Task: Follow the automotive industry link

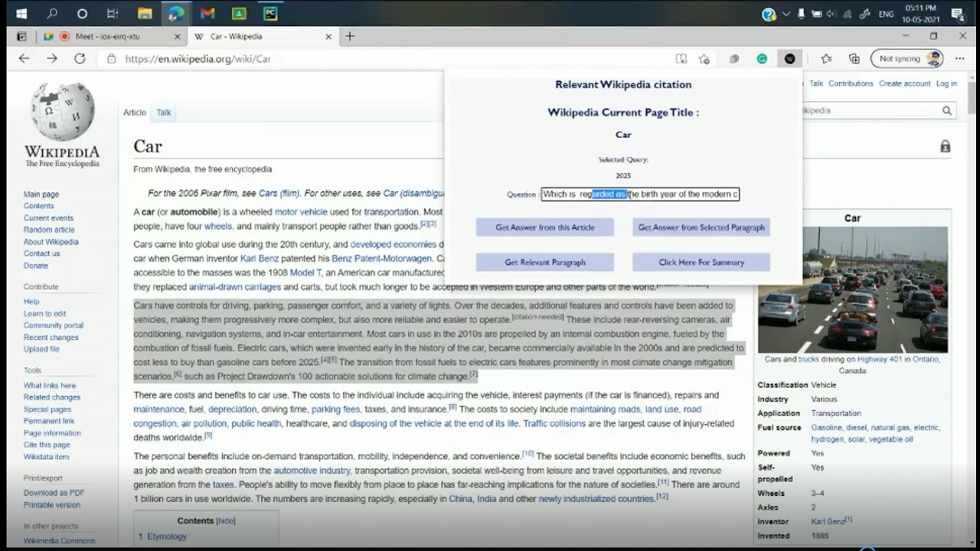Action: pyautogui.click(x=312, y=471)
